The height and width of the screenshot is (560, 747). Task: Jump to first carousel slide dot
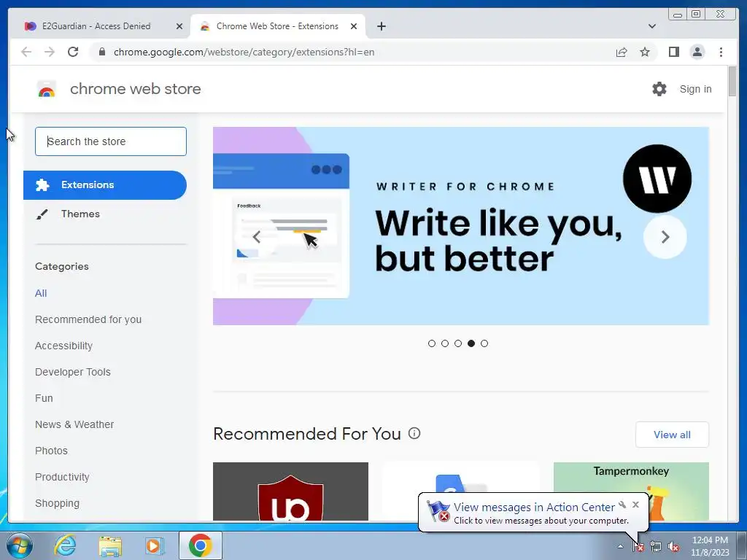[432, 343]
